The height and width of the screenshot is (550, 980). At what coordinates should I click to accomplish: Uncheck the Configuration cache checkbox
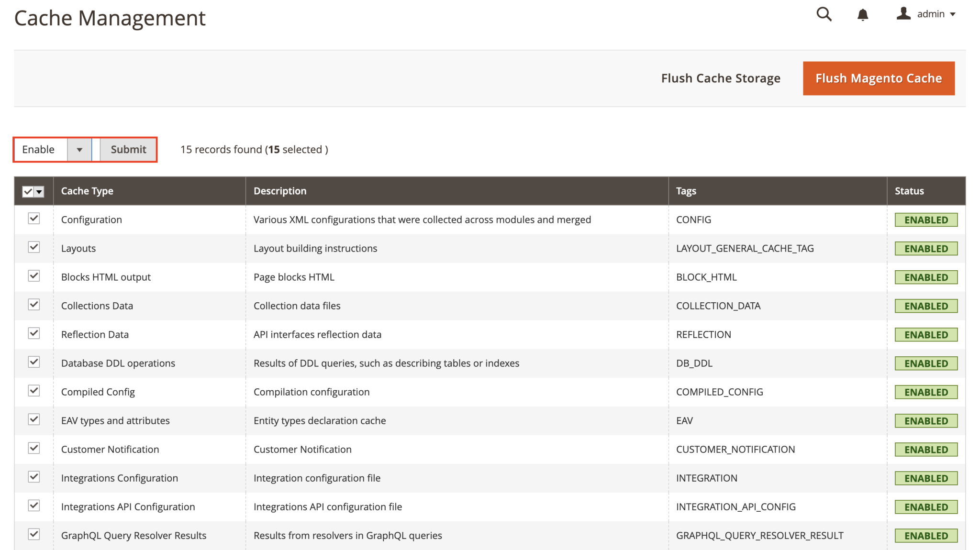[33, 219]
